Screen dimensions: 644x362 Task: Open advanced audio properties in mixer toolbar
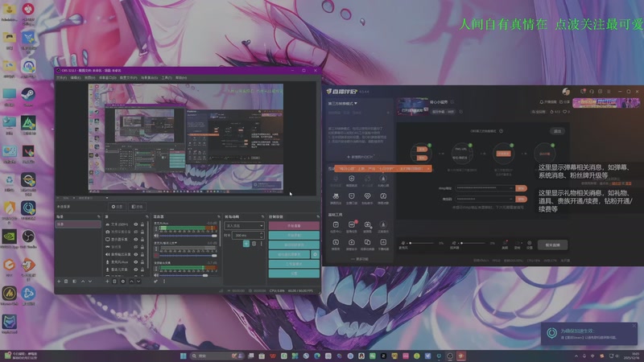[155, 281]
